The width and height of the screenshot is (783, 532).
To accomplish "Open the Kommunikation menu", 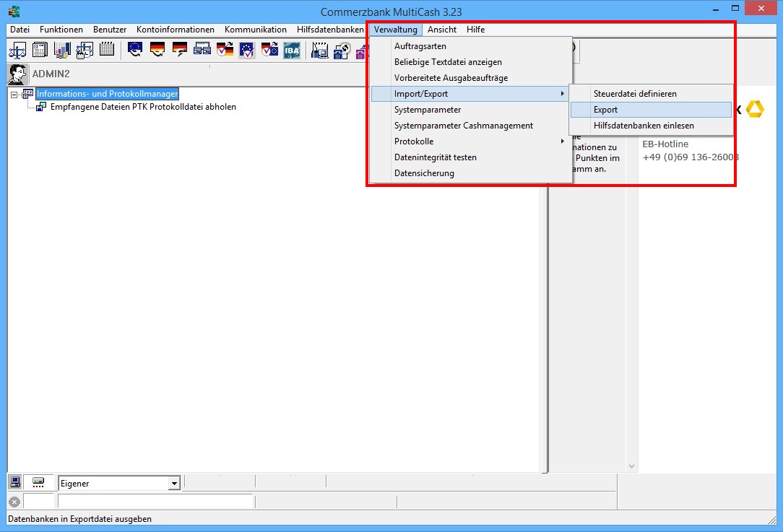I will point(256,30).
